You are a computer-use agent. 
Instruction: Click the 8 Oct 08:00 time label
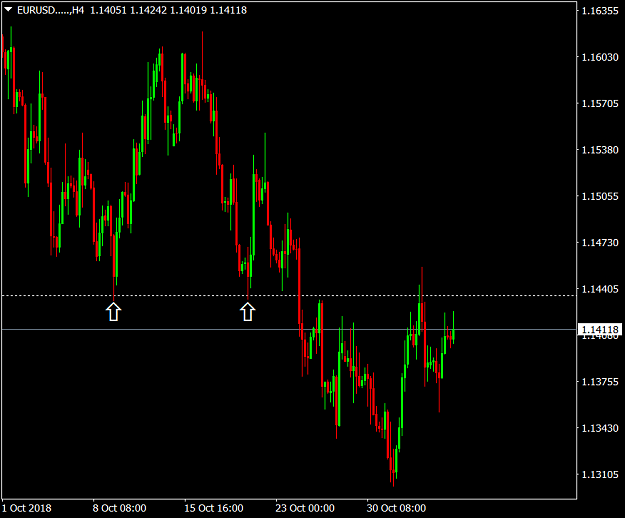(x=119, y=508)
